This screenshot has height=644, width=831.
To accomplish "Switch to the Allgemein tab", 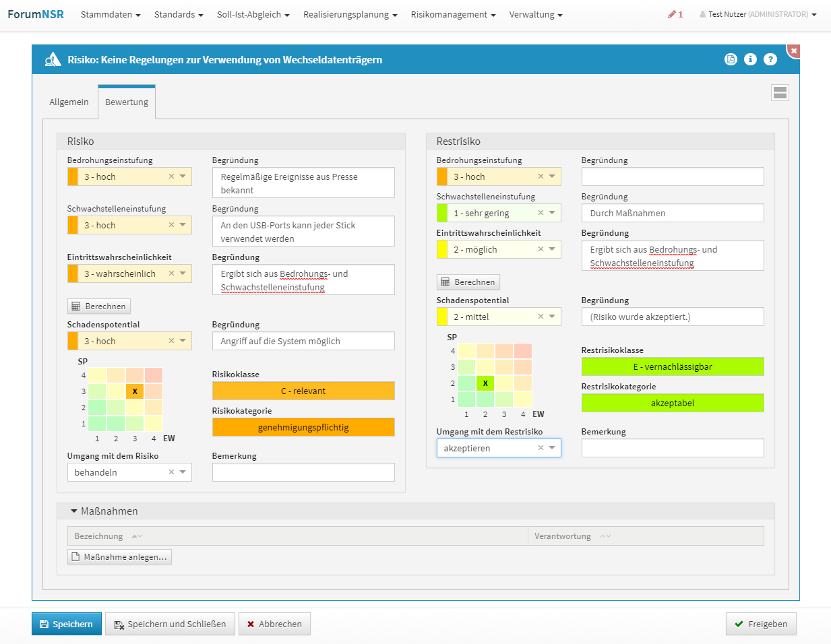I will pyautogui.click(x=69, y=102).
